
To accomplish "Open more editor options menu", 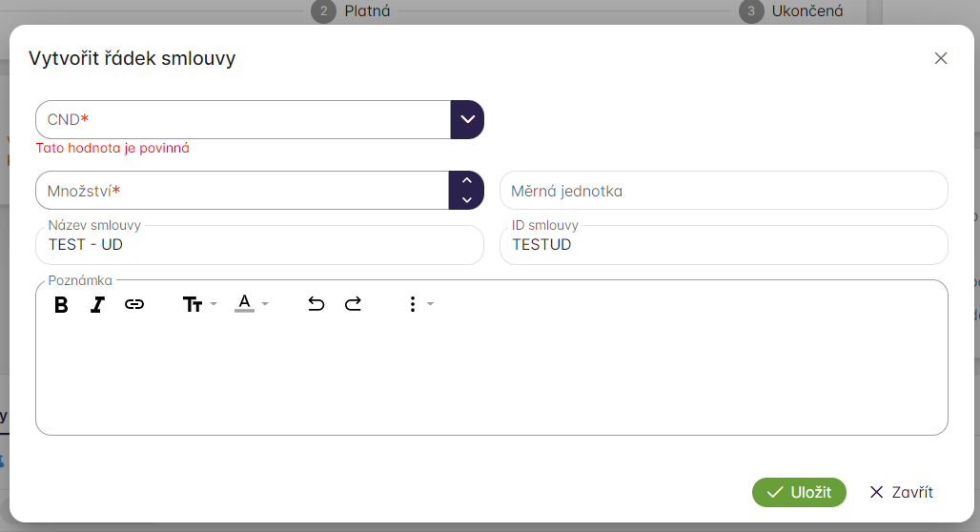I will [x=419, y=305].
